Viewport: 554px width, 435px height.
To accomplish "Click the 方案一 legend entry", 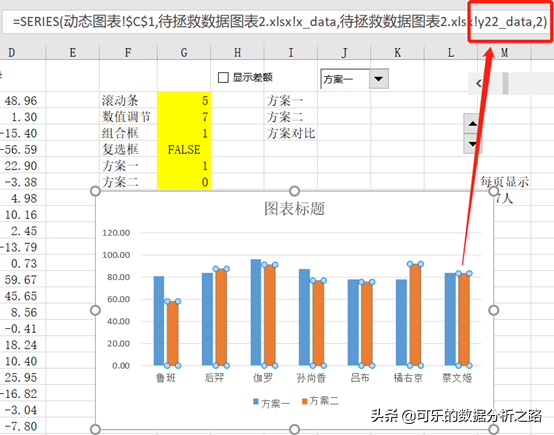I will point(271,402).
